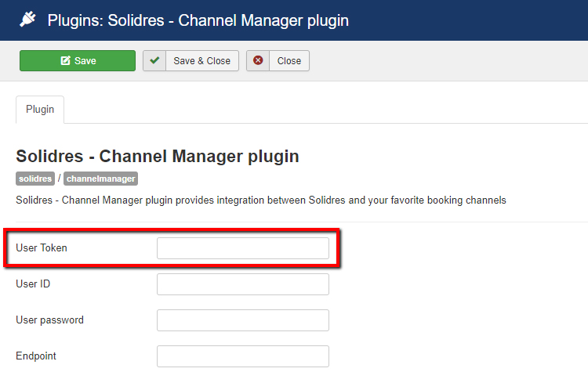
Task: Click the green Save button
Action: (x=78, y=60)
